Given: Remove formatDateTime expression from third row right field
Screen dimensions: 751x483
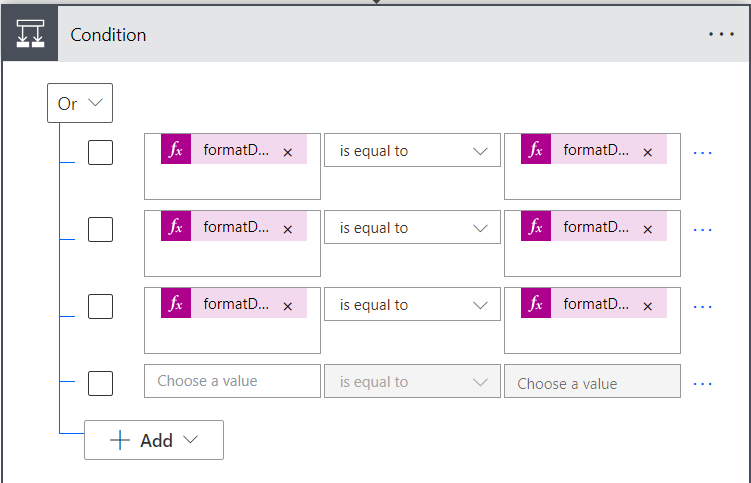Looking at the screenshot, I should point(647,306).
